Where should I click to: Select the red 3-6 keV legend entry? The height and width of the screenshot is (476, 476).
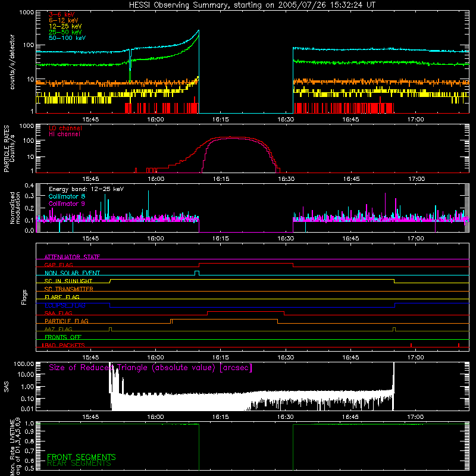pyautogui.click(x=62, y=14)
